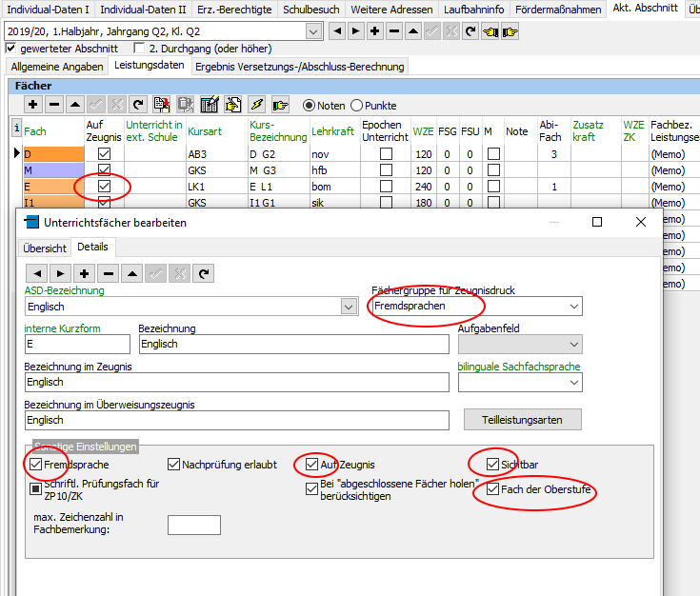700x596 pixels.
Task: Delete Abschnitt with top minus button
Action: [394, 31]
